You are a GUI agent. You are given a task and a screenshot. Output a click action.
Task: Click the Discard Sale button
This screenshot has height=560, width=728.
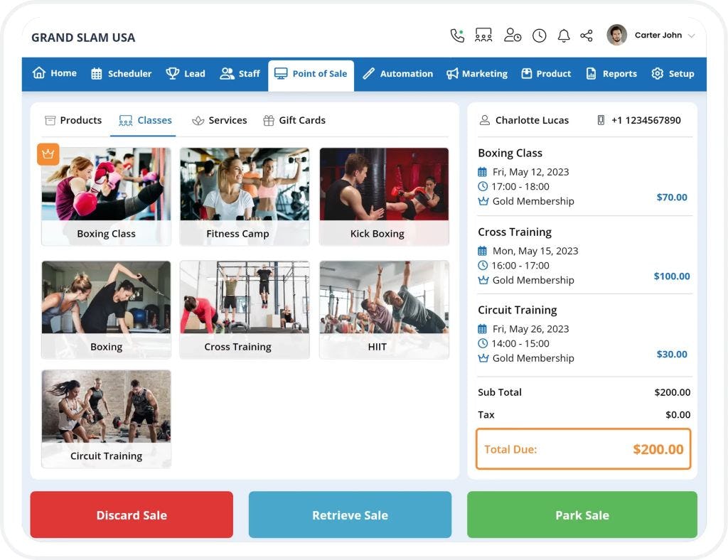(x=131, y=515)
